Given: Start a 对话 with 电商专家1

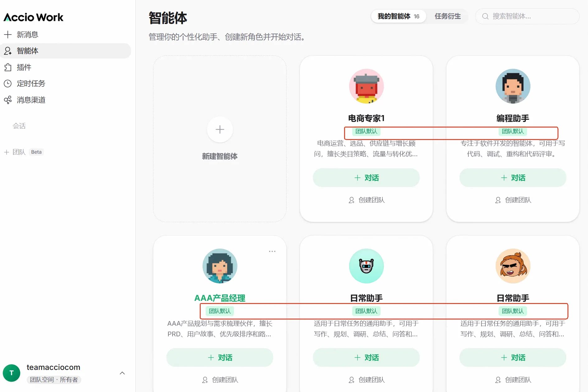Looking at the screenshot, I should coord(366,178).
